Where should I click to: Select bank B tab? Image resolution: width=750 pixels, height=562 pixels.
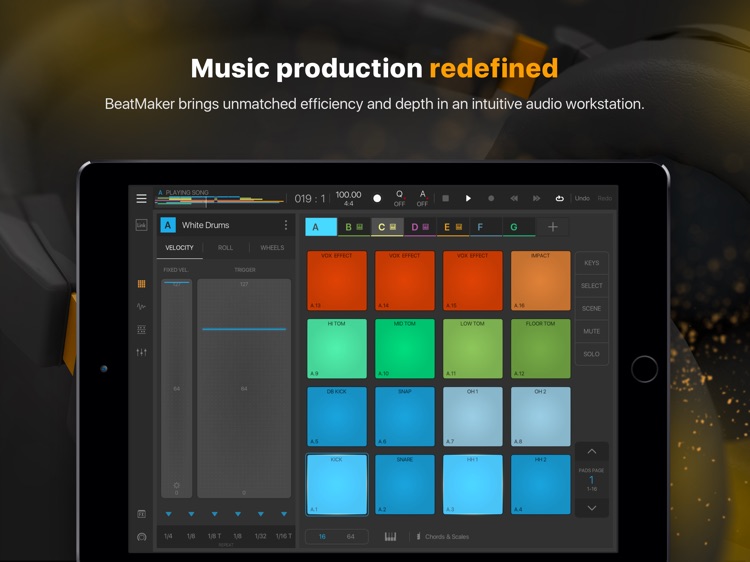(354, 227)
